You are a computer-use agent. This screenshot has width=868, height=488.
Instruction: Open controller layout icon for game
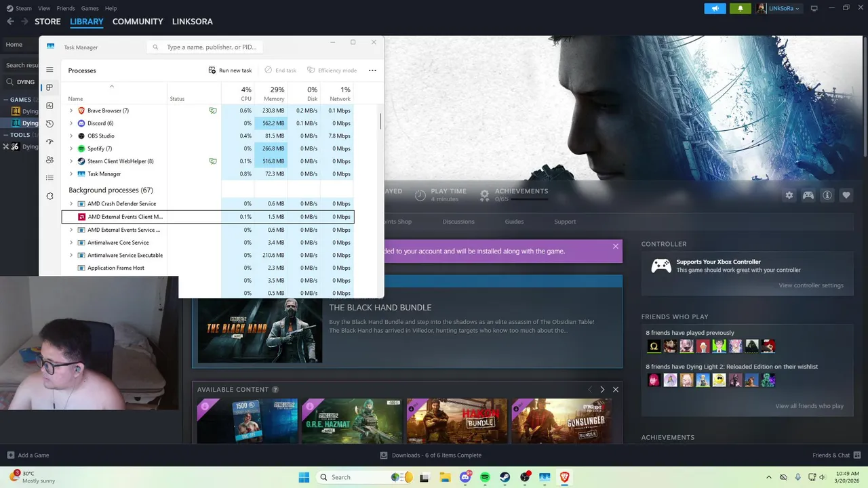[808, 195]
